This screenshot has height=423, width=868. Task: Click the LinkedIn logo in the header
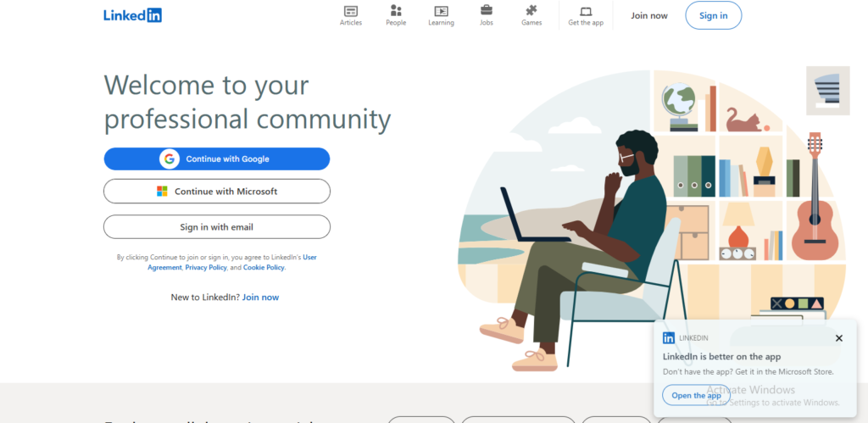click(132, 15)
